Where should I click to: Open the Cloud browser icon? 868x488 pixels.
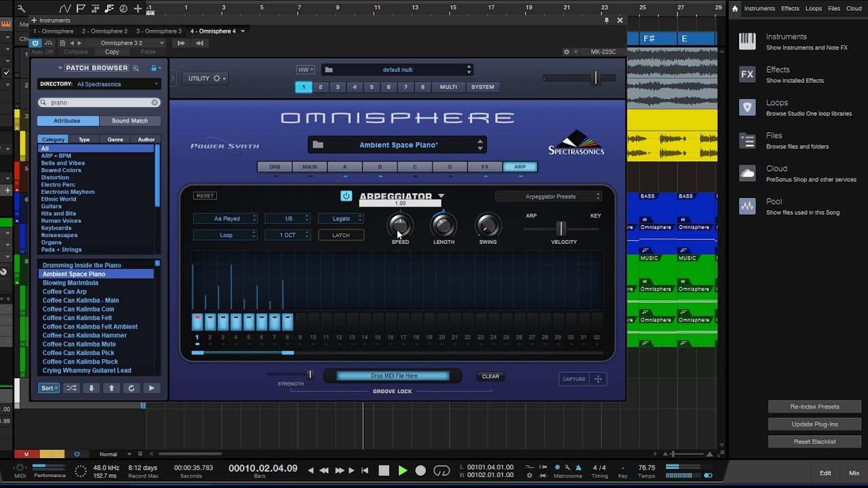(x=747, y=173)
